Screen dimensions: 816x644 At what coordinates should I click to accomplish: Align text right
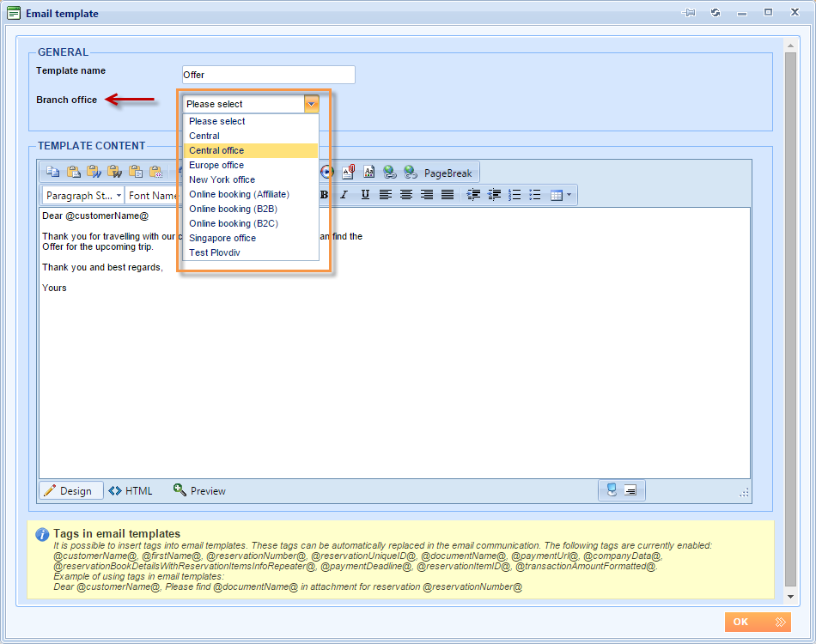click(427, 195)
